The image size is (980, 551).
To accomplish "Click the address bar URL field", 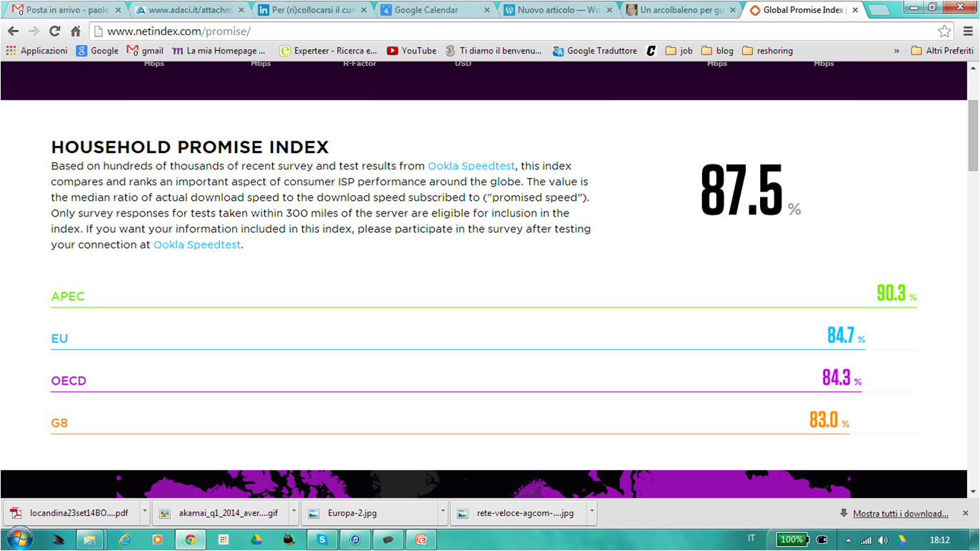I will 500,31.
